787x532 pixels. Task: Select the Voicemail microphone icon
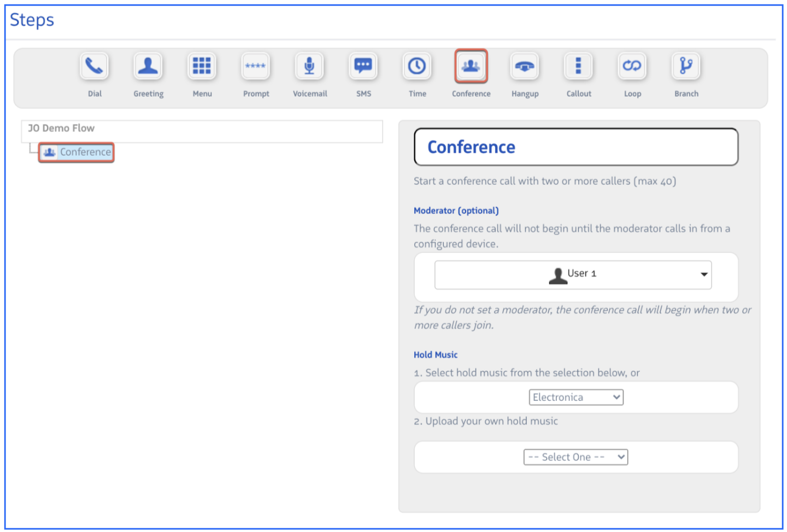[309, 67]
